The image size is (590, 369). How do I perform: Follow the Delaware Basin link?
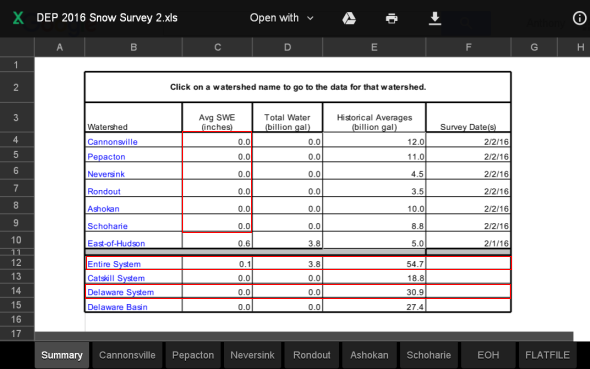(117, 307)
